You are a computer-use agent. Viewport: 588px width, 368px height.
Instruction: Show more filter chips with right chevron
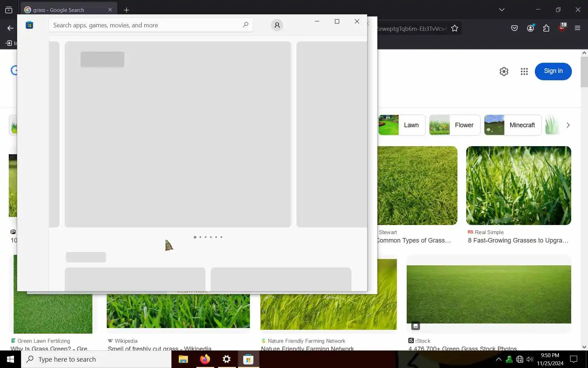(568, 125)
